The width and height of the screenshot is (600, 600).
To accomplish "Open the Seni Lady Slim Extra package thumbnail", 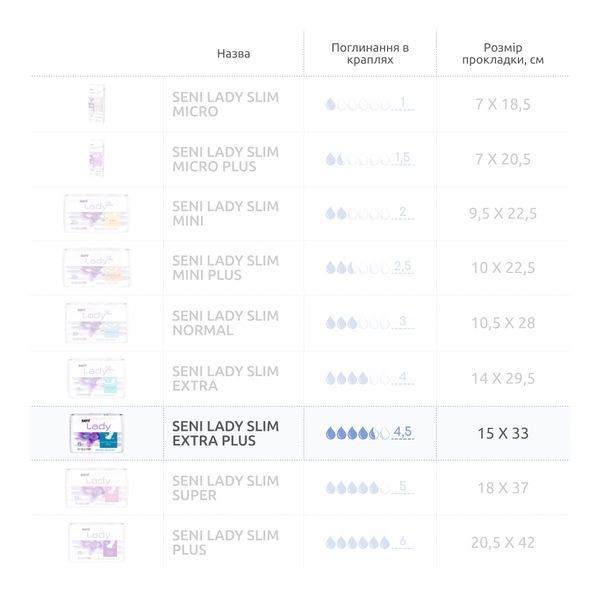I will click(x=96, y=378).
